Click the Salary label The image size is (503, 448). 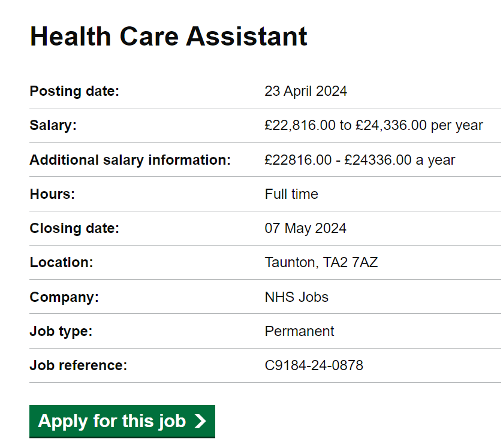pyautogui.click(x=53, y=125)
